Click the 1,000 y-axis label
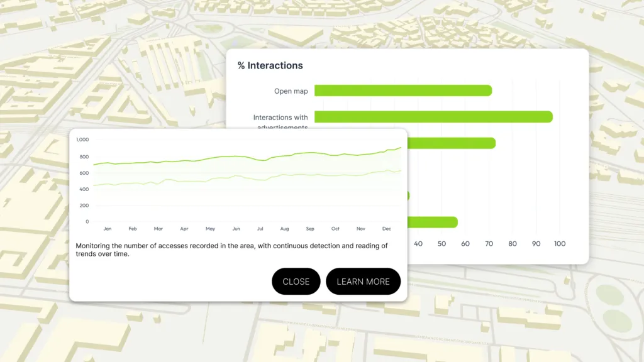Screen dimensions: 644x362 [x=82, y=140]
